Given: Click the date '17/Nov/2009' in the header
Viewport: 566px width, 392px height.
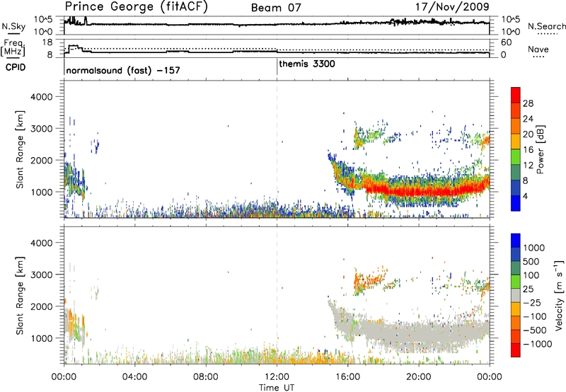Looking at the screenshot, I should pyautogui.click(x=452, y=7).
